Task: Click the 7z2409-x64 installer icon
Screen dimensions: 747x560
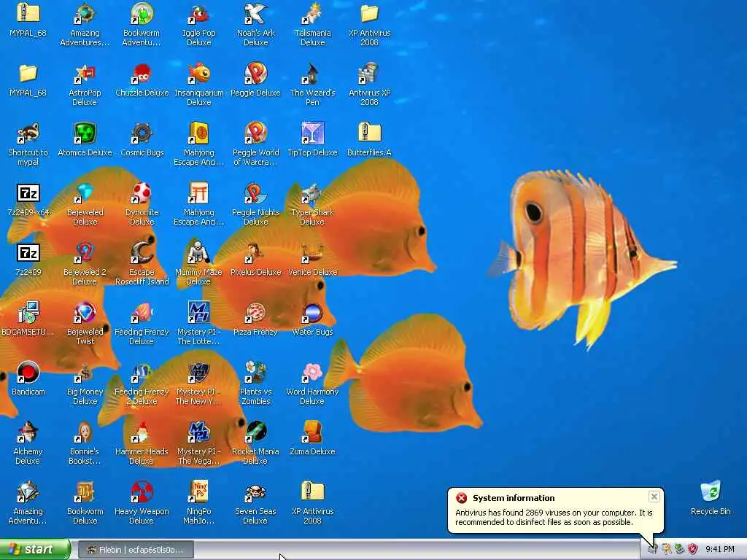Action: pos(28,193)
